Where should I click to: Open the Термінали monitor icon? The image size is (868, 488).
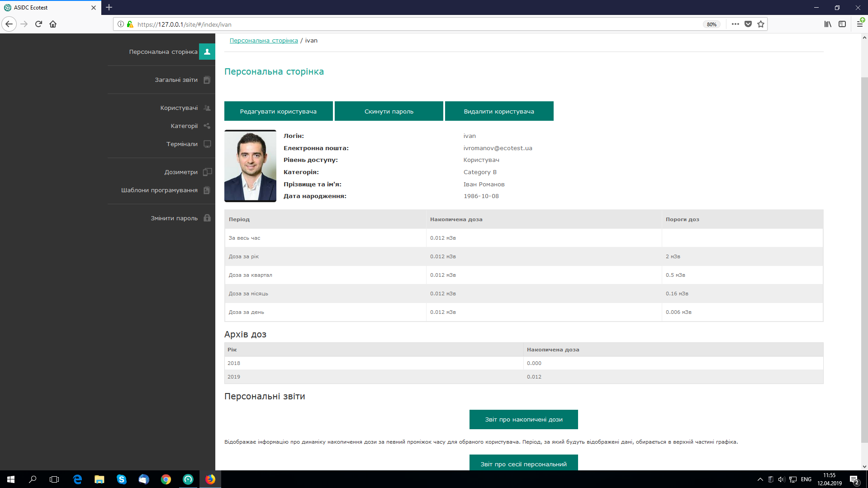click(207, 144)
